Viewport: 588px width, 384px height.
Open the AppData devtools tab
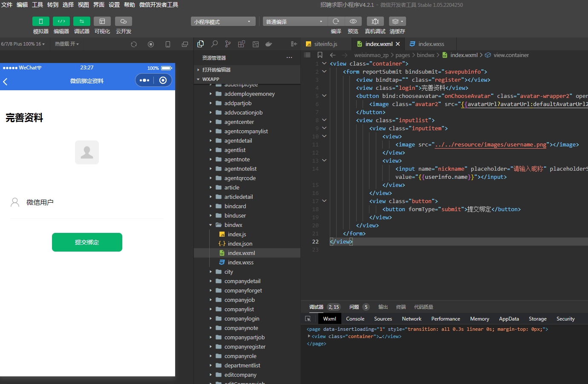tap(509, 319)
